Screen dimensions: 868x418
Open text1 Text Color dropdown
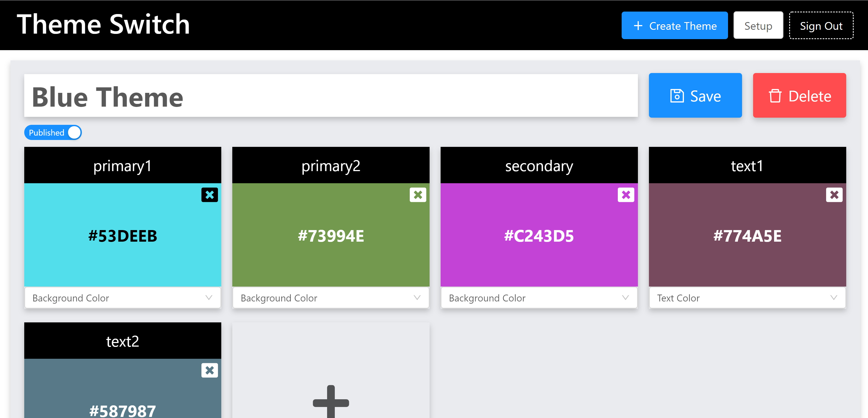pyautogui.click(x=747, y=298)
